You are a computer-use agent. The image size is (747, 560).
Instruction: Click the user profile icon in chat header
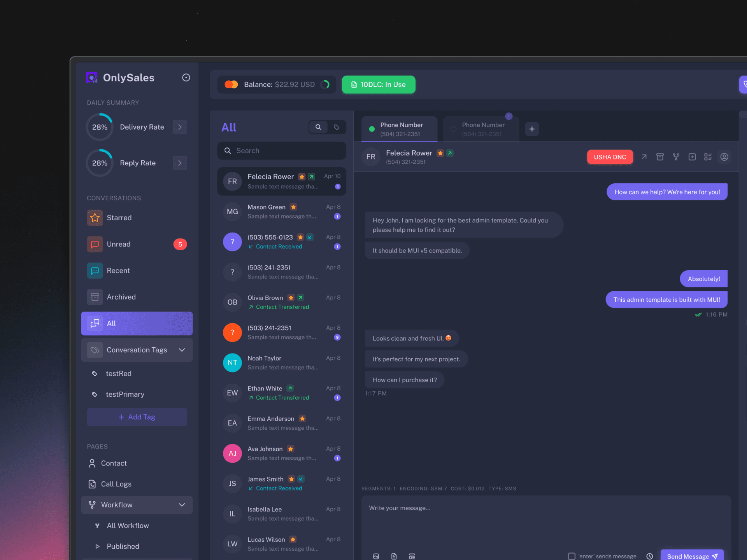[724, 157]
